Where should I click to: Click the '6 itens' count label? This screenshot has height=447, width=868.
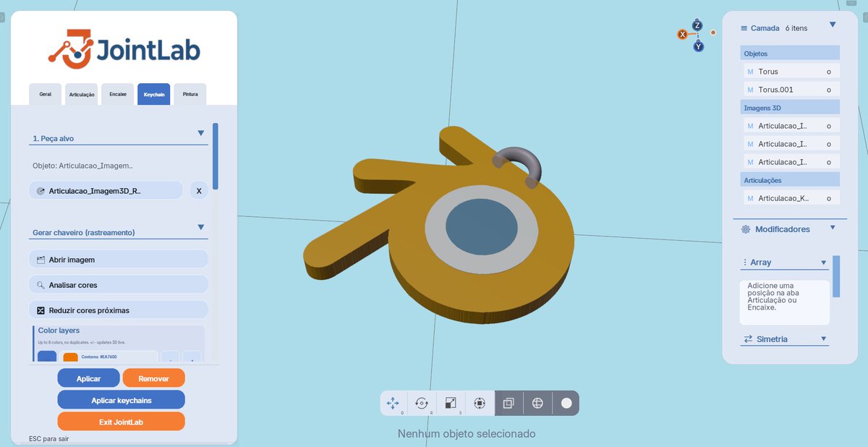[x=796, y=28]
